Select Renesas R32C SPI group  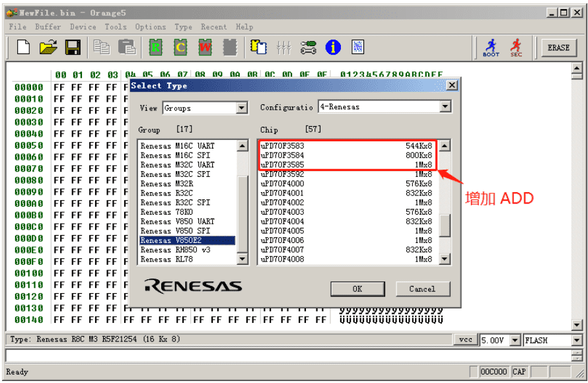click(188, 202)
